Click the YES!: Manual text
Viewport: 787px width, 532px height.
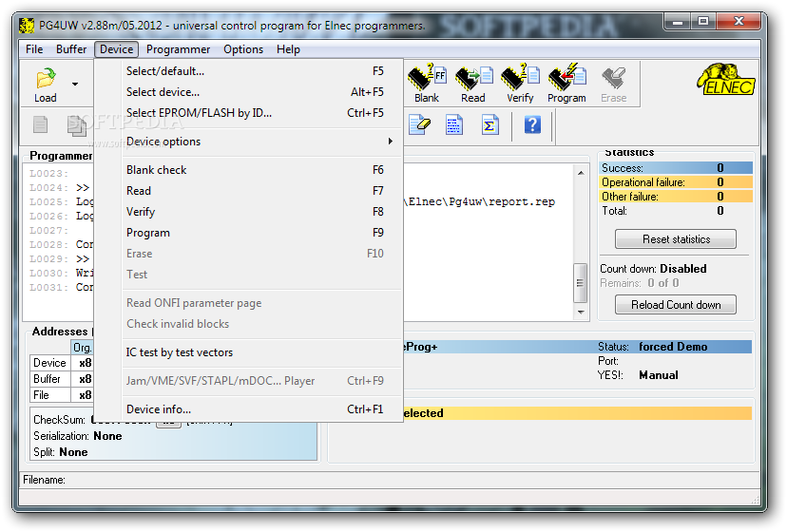pyautogui.click(x=638, y=375)
